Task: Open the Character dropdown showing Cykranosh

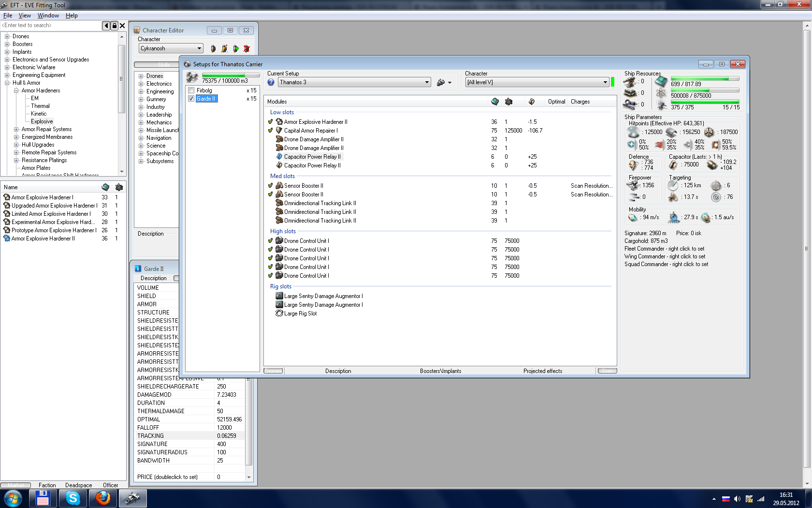Action: tap(171, 48)
